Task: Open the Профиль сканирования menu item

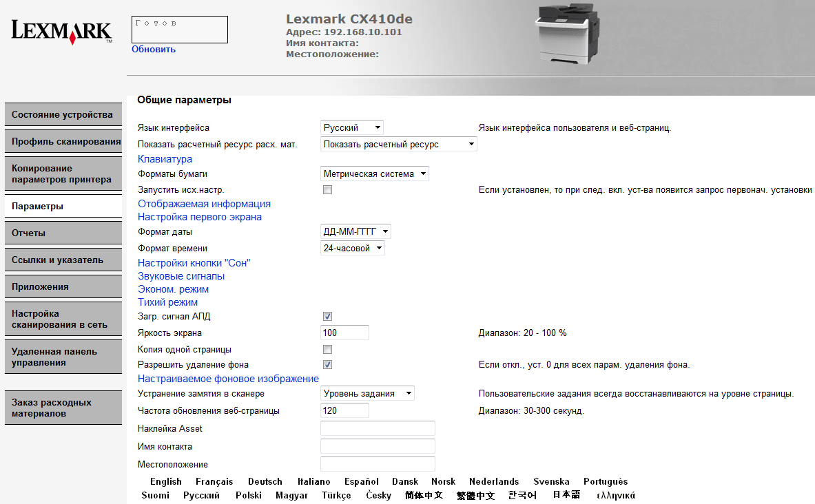Action: coord(63,141)
